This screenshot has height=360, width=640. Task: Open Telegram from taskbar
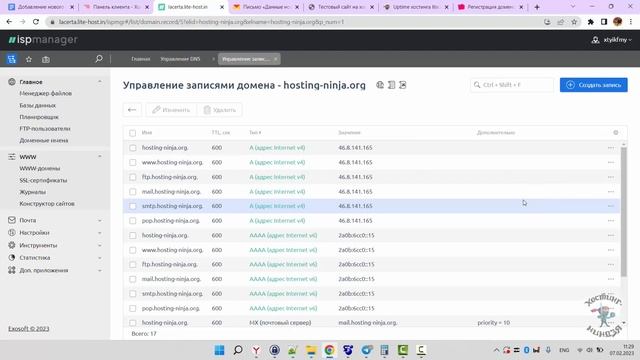tap(366, 350)
